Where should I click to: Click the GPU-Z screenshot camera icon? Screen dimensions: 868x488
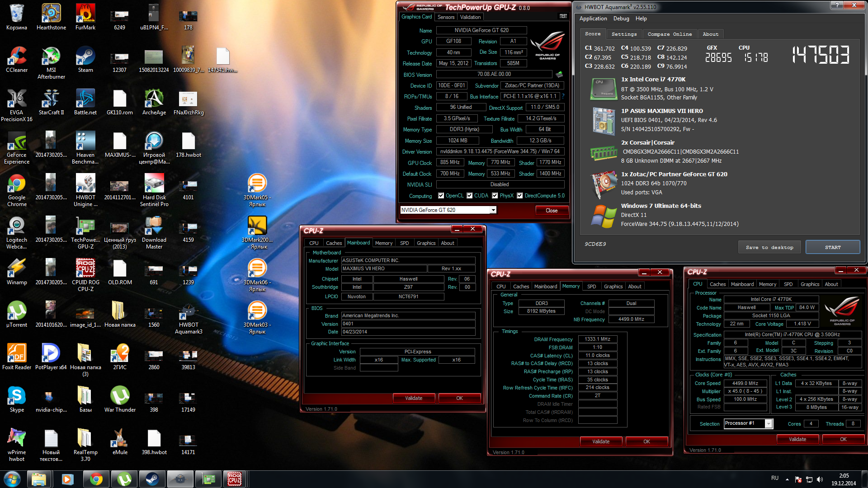563,16
